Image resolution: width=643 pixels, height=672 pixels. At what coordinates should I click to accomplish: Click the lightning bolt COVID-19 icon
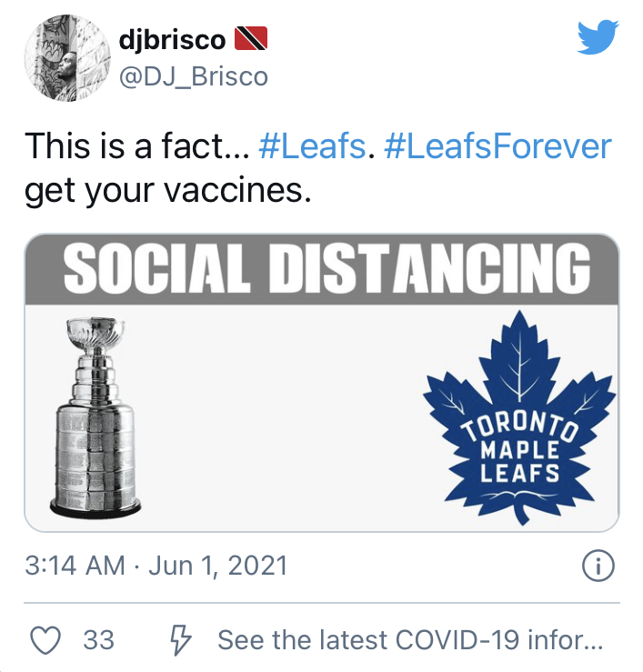click(181, 640)
